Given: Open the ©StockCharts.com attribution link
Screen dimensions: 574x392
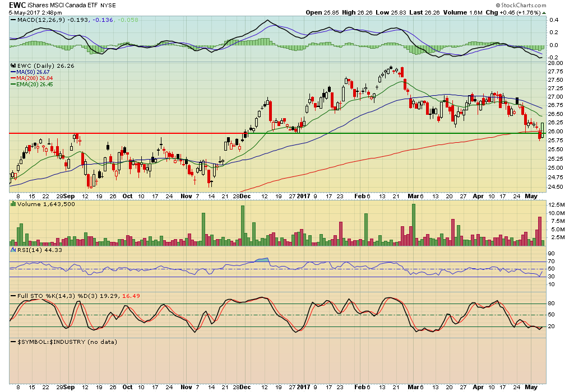Looking at the screenshot, I should pyautogui.click(x=521, y=5).
